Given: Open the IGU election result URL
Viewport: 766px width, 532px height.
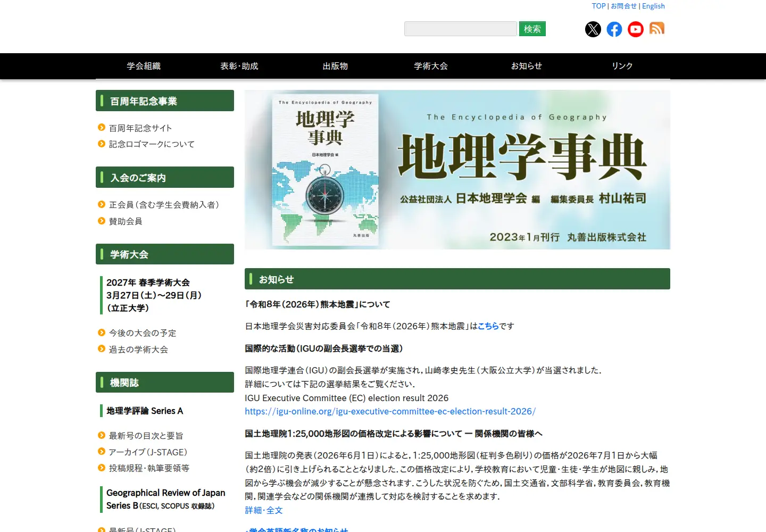Looking at the screenshot, I should (x=390, y=411).
